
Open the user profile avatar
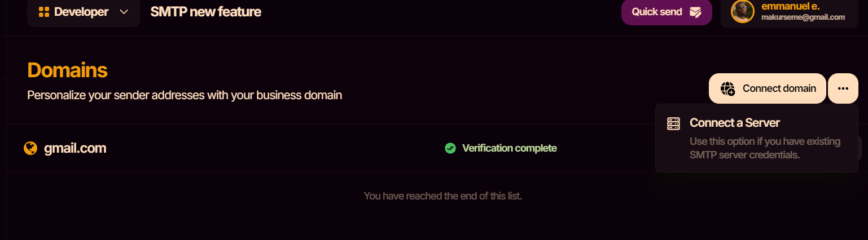click(x=743, y=12)
